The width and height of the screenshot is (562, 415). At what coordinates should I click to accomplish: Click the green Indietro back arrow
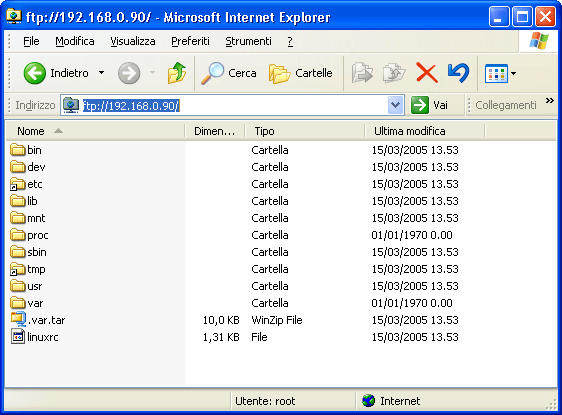[x=34, y=73]
